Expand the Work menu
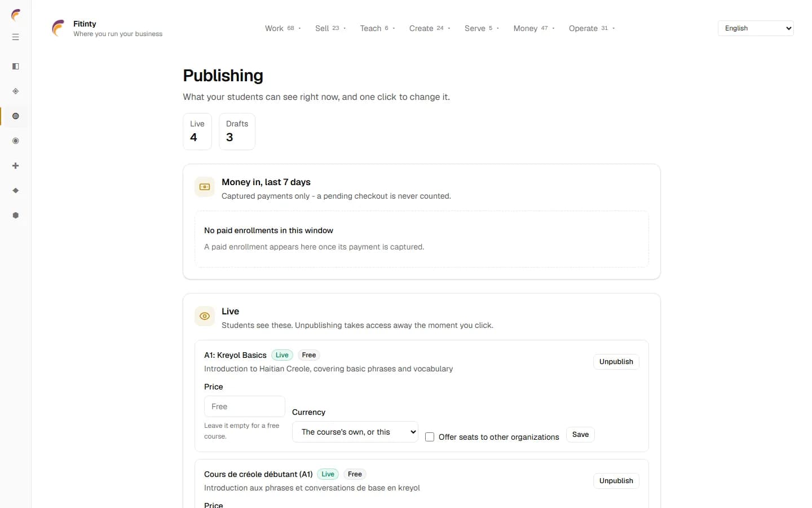 (x=283, y=28)
